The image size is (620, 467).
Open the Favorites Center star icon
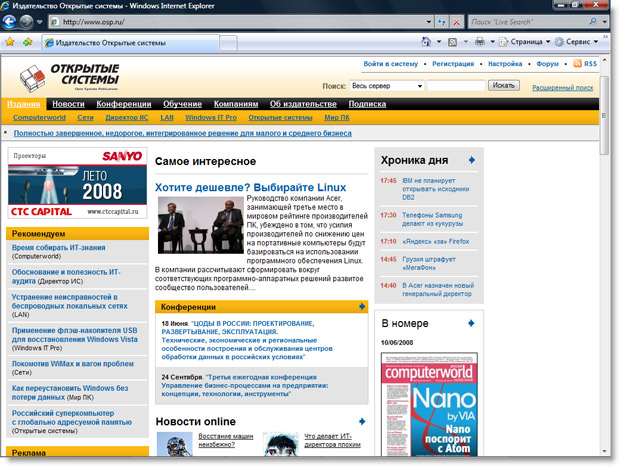click(x=10, y=42)
